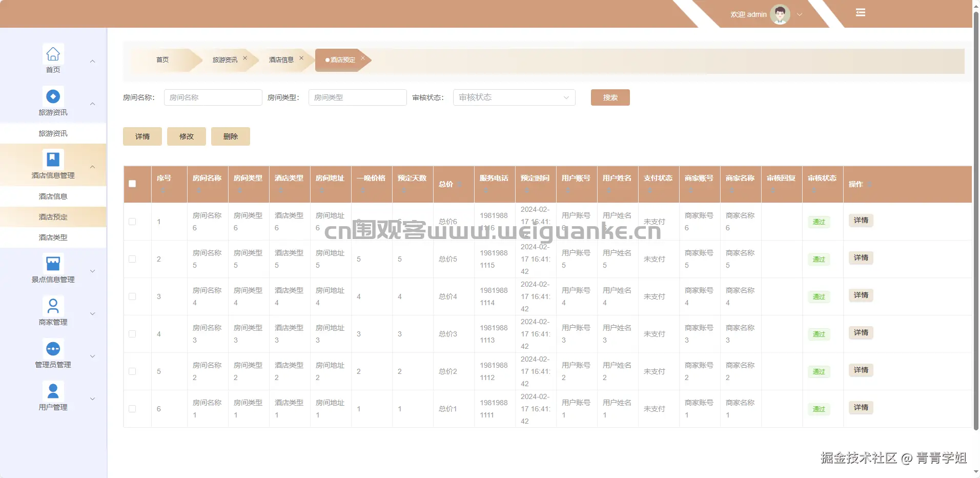Screen dimensions: 980x478
Task: Click the 通过 status tag in row 6
Action: pyautogui.click(x=819, y=409)
